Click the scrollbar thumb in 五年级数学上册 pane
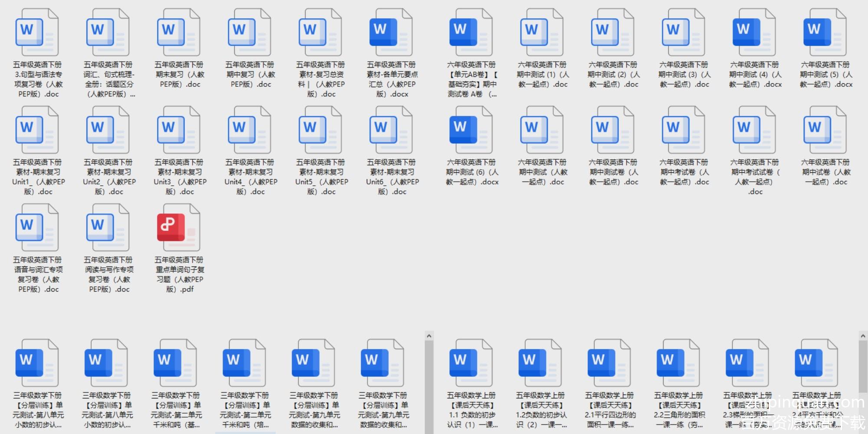 (x=863, y=367)
